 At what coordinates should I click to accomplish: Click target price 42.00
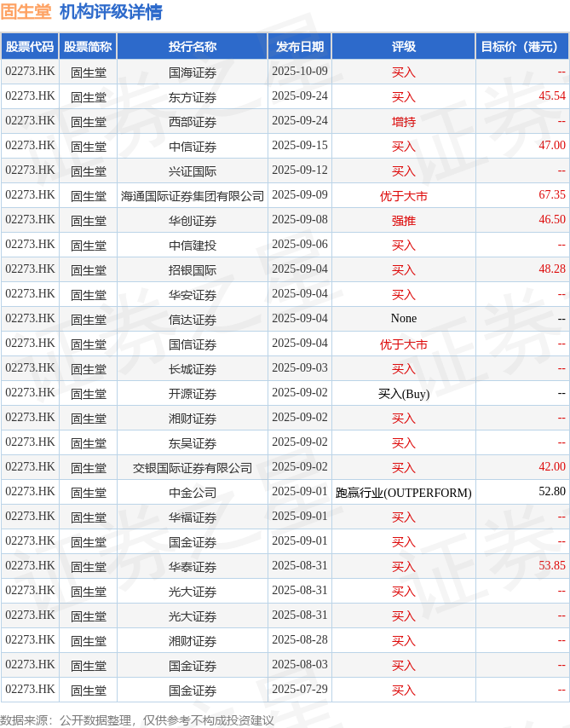(552, 466)
